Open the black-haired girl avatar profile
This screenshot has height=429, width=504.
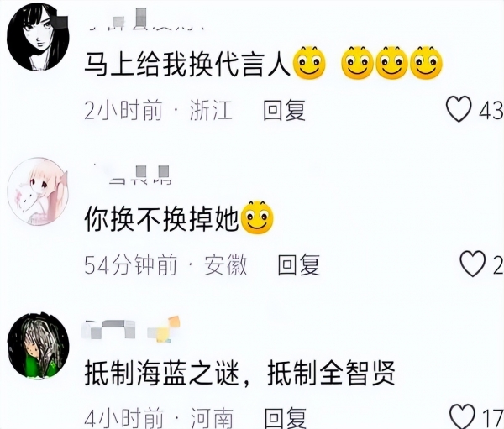click(x=38, y=37)
